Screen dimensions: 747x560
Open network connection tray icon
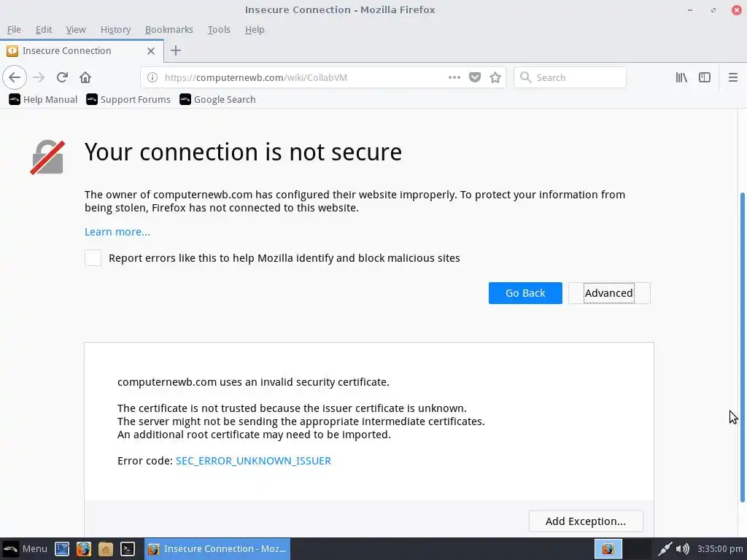(x=665, y=548)
